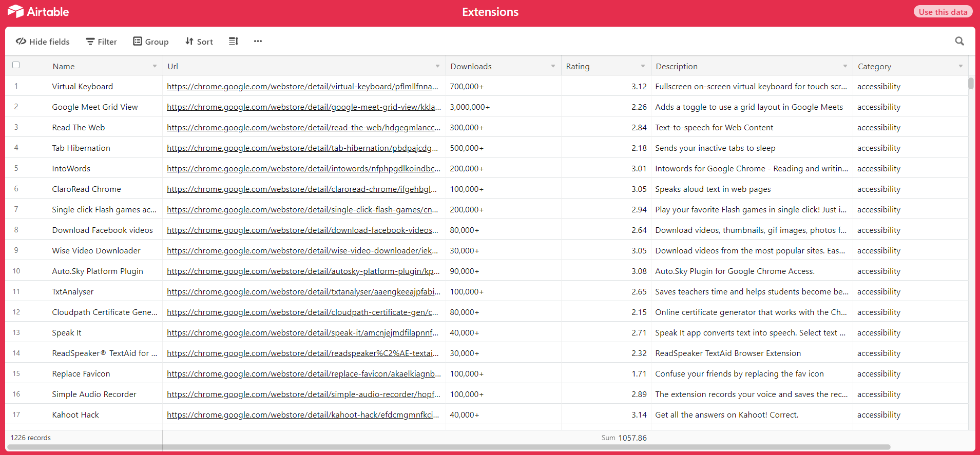
Task: Select the 1.71 rating cell
Action: (x=606, y=374)
